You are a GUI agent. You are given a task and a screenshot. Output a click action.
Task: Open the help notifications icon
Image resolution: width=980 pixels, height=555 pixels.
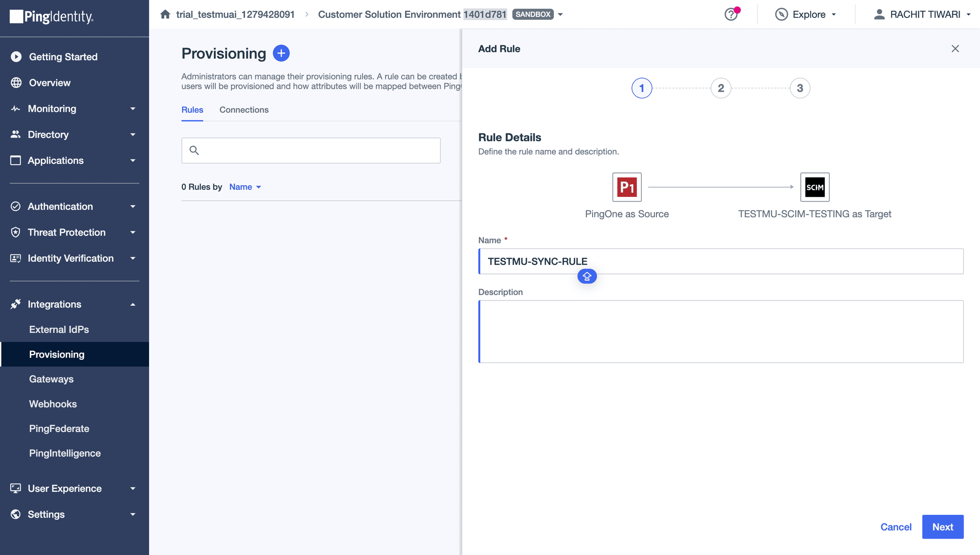tap(731, 14)
